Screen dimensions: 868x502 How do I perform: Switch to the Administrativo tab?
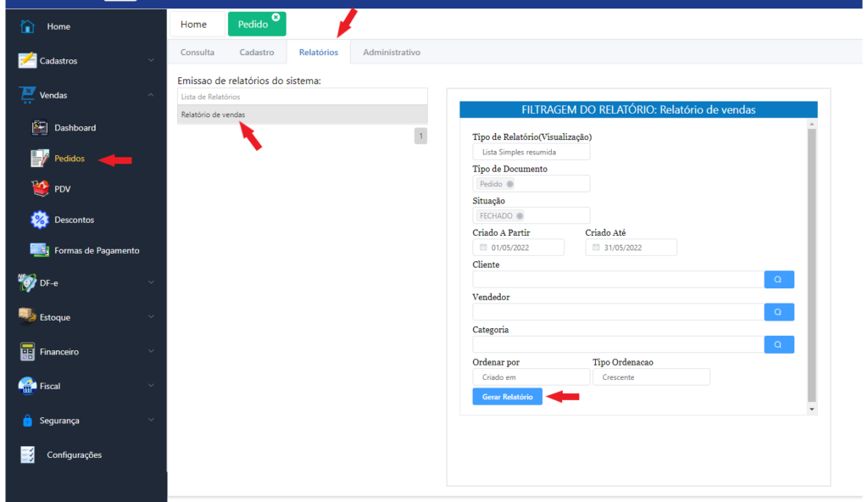(x=391, y=53)
